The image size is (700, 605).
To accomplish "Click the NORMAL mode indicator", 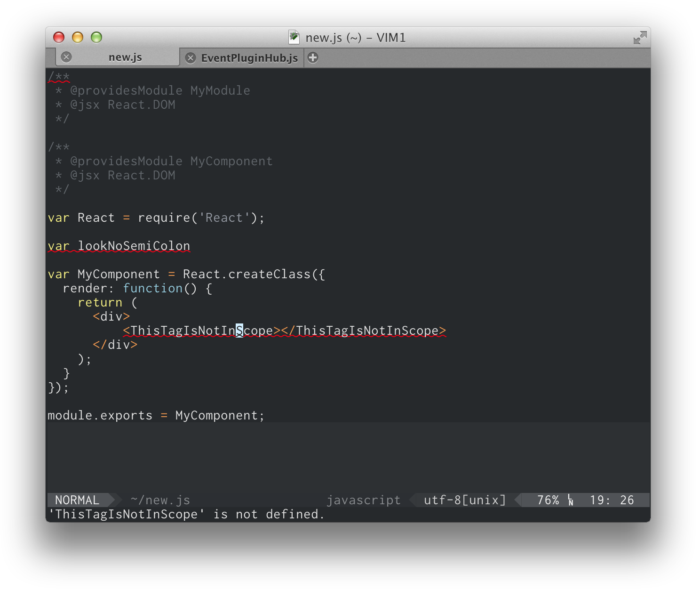I will pyautogui.click(x=77, y=500).
